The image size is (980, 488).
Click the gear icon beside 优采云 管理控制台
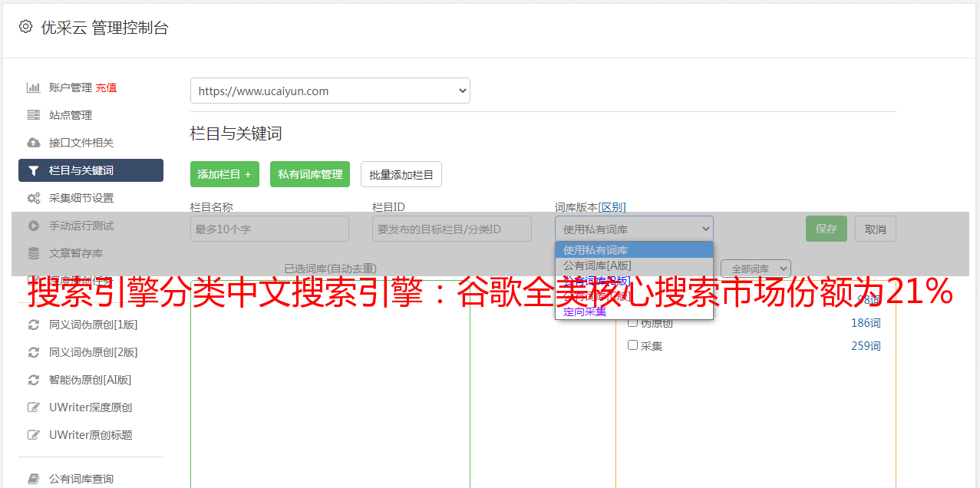25,27
